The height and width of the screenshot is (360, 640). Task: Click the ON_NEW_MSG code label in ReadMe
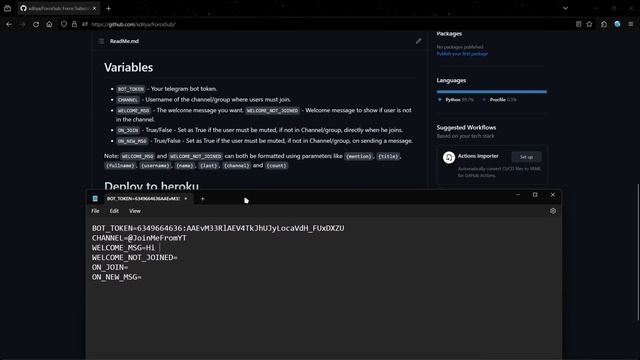coord(132,141)
